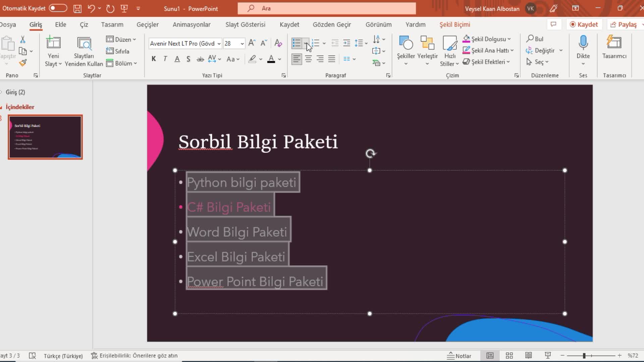Open the Tasarımcı designer pane
This screenshot has width=644, height=362.
[614, 47]
